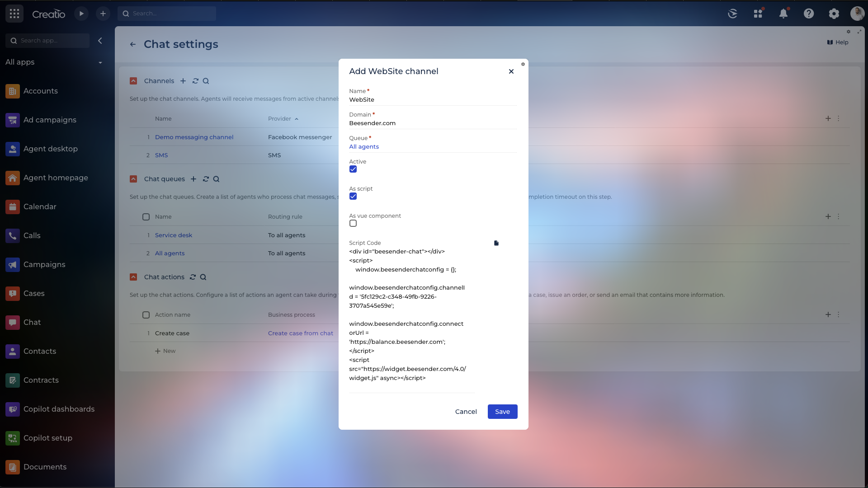This screenshot has width=868, height=488.
Task: Open the Agent desktop section
Action: [51, 149]
